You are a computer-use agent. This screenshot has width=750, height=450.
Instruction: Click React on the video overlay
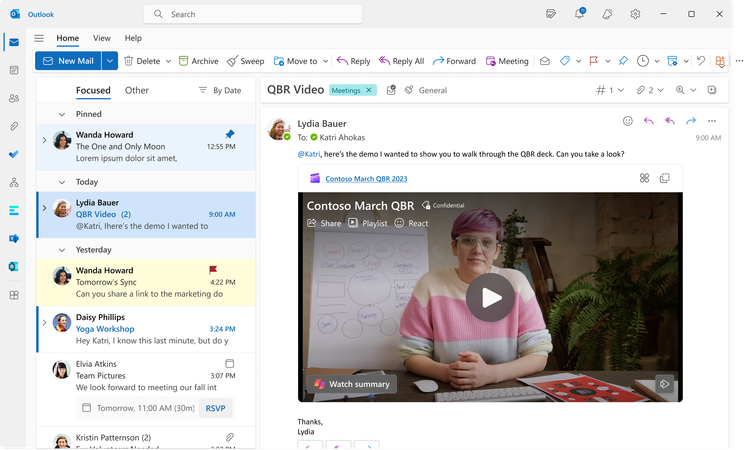411,223
